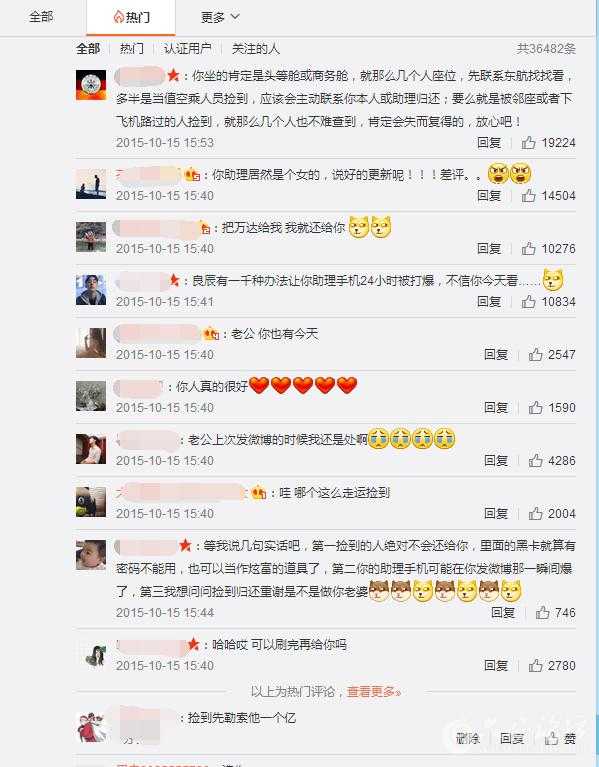Open 查看更多 hot comments link
599x767 pixels.
[374, 692]
